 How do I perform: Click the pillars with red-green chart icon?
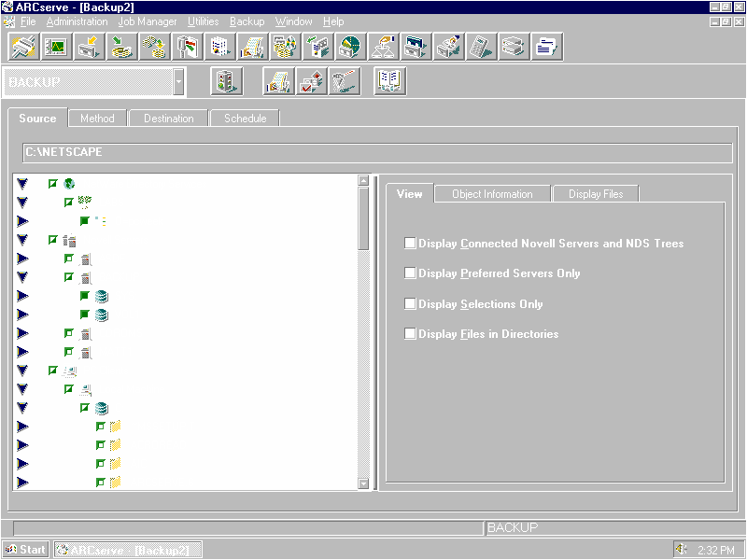point(188,47)
